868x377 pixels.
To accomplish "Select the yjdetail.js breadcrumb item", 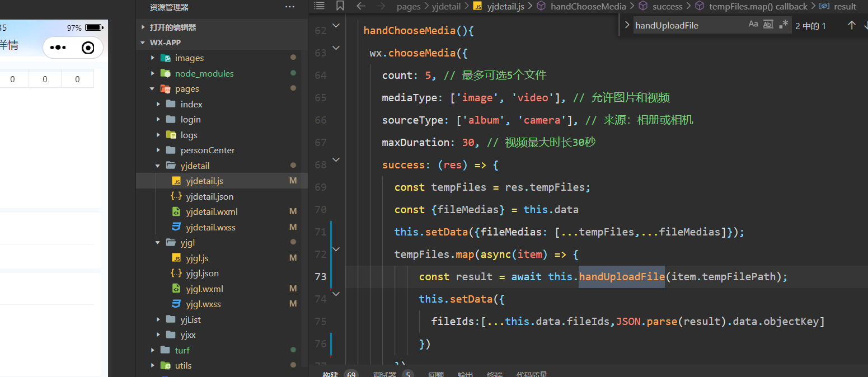I will [x=506, y=7].
